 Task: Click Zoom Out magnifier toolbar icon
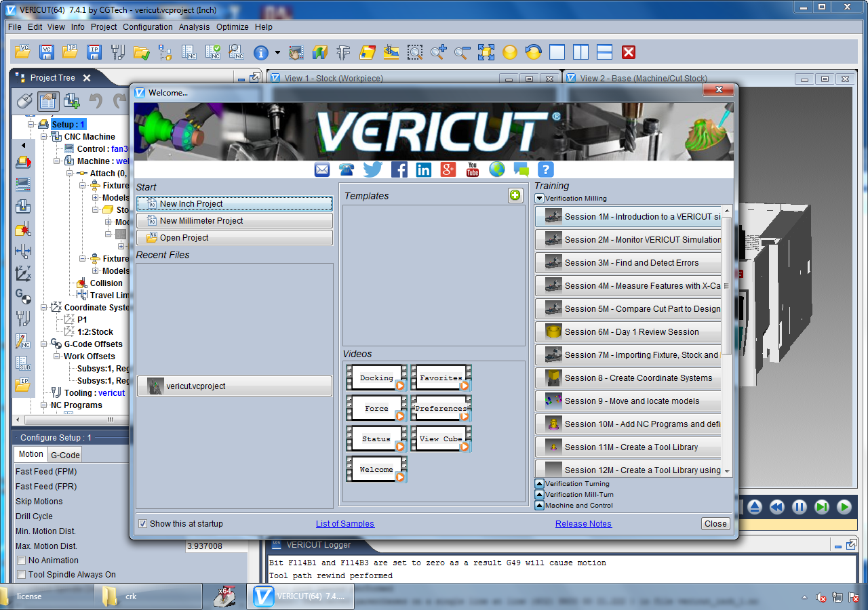462,52
